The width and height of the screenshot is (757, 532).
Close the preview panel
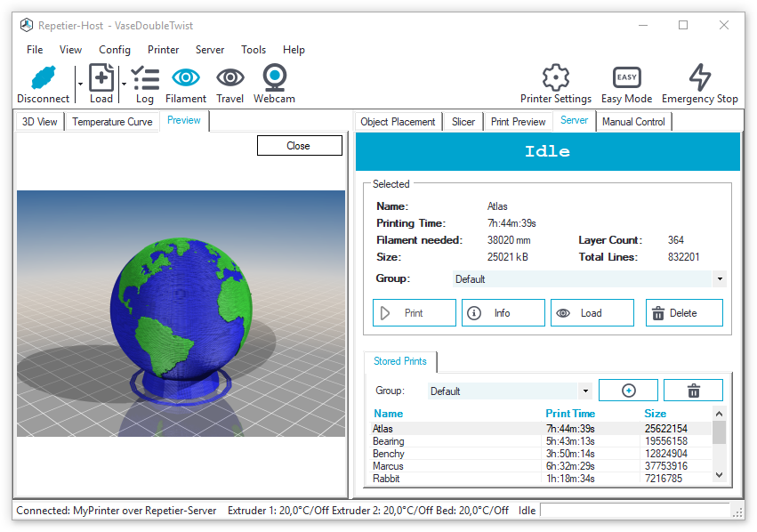(x=299, y=145)
